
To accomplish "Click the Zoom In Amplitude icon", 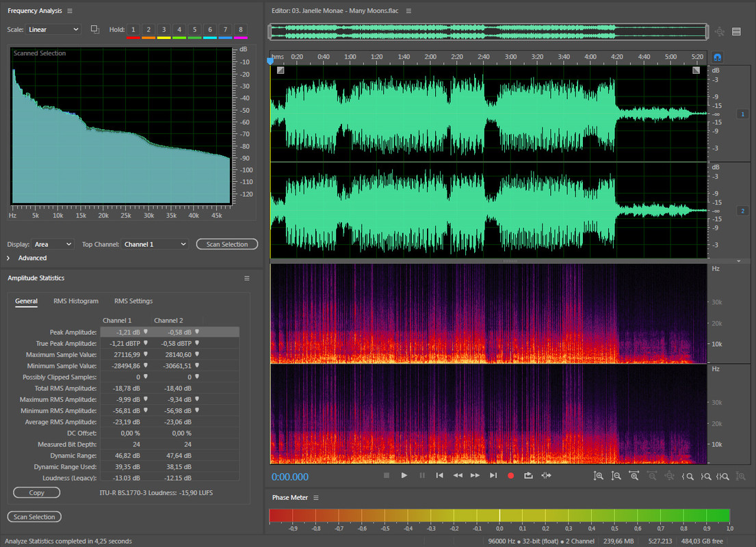I will (599, 476).
